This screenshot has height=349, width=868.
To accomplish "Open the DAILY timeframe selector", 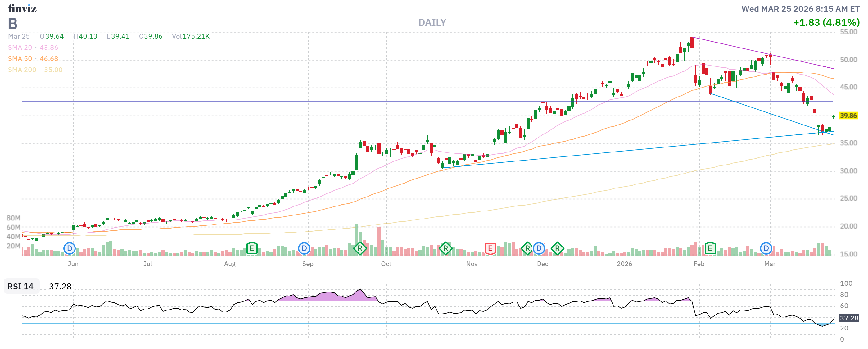I will (432, 23).
